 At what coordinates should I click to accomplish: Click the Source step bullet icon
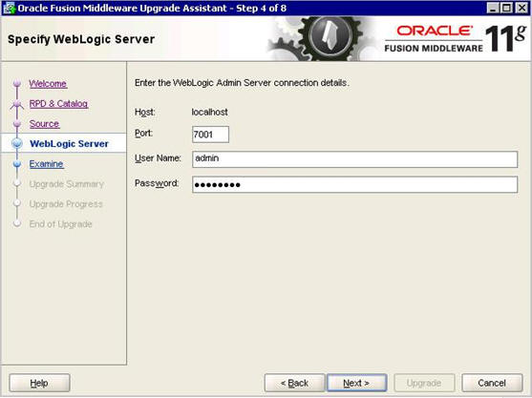(x=17, y=124)
